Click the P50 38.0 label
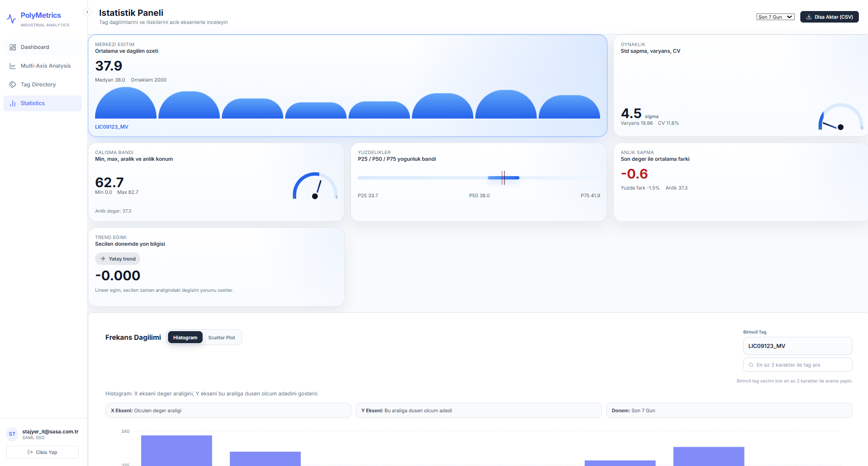The image size is (868, 466). click(479, 196)
